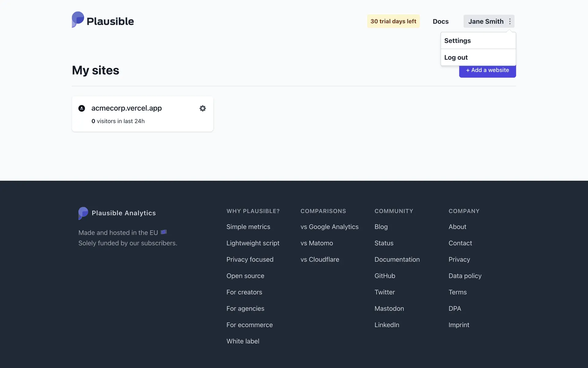
Task: Choose Log out from the user menu
Action: pyautogui.click(x=456, y=58)
